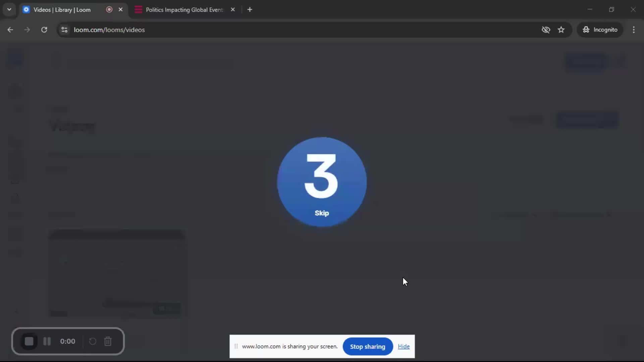
Task: Open the tab search dropdown
Action: click(x=9, y=9)
